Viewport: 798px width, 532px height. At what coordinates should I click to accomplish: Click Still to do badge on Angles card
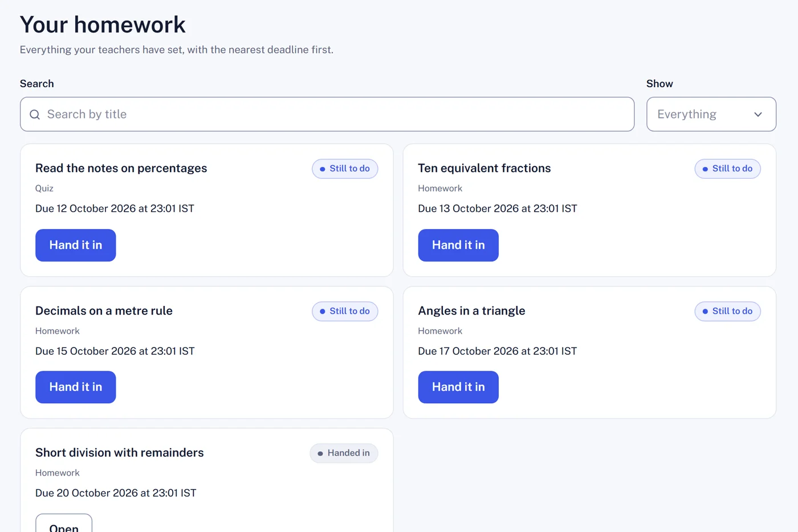coord(727,311)
